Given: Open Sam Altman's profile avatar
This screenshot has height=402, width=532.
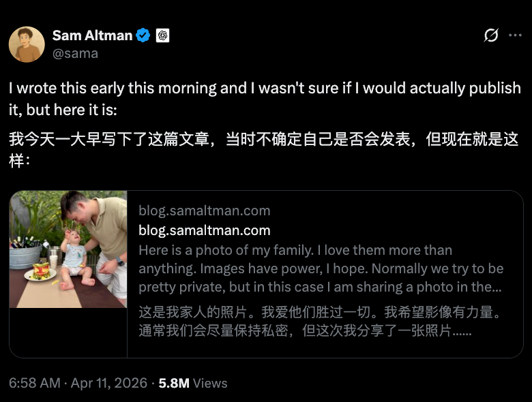Looking at the screenshot, I should pyautogui.click(x=27, y=44).
